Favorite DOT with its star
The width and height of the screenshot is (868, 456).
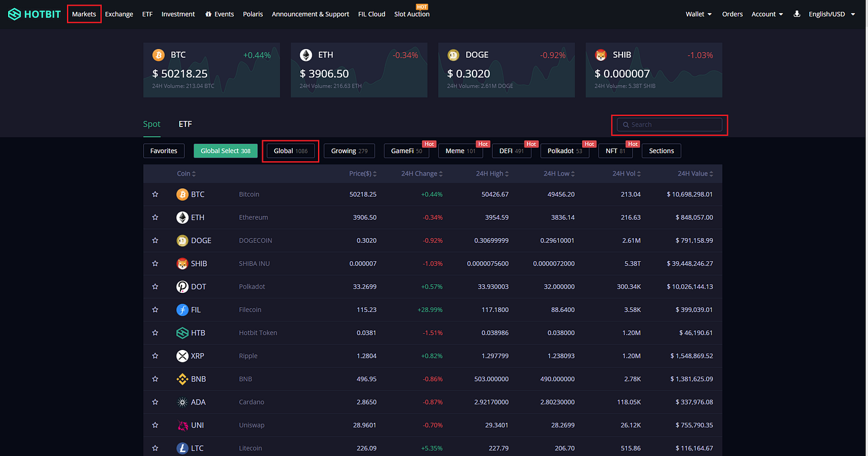(x=155, y=287)
